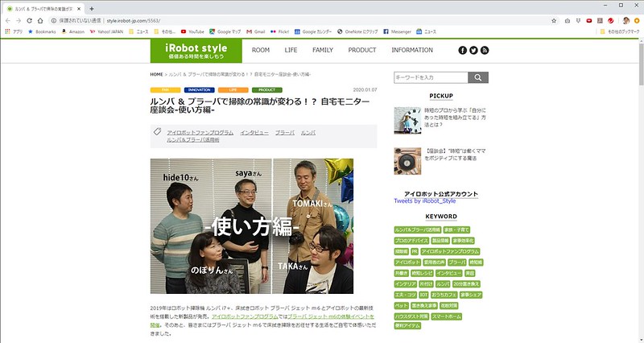Open a new tab with plus icon
Viewport: 644px width, 343px height.
92,7
